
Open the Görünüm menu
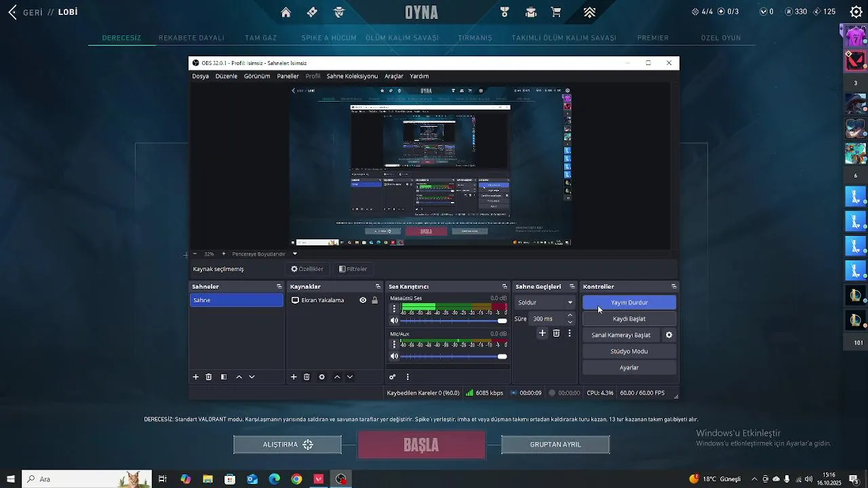[257, 76]
